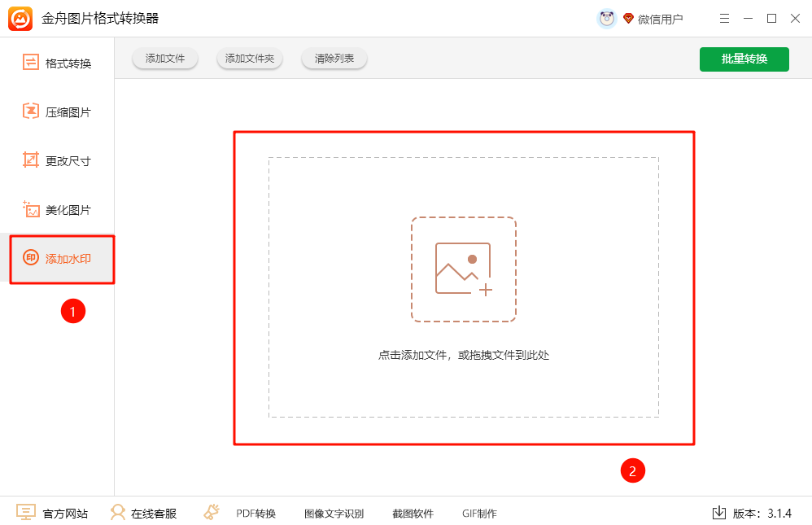Click the 清除列表 button
Image resolution: width=812 pixels, height=525 pixels.
pyautogui.click(x=334, y=59)
